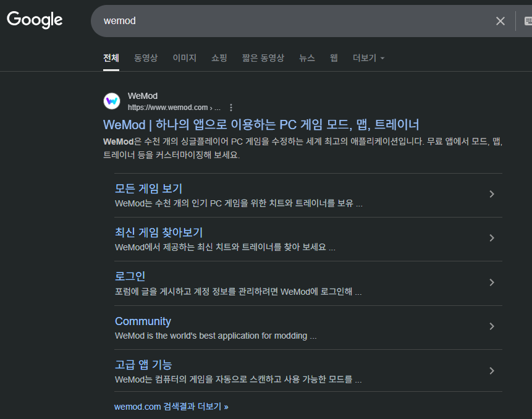This screenshot has width=532, height=419.
Task: Open wemod.com 검색결과 더보기 link
Action: pyautogui.click(x=171, y=407)
